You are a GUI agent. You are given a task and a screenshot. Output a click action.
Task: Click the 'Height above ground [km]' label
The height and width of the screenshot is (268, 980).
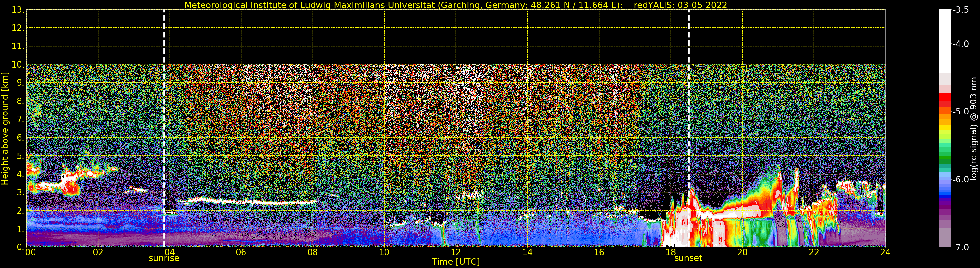coord(5,128)
